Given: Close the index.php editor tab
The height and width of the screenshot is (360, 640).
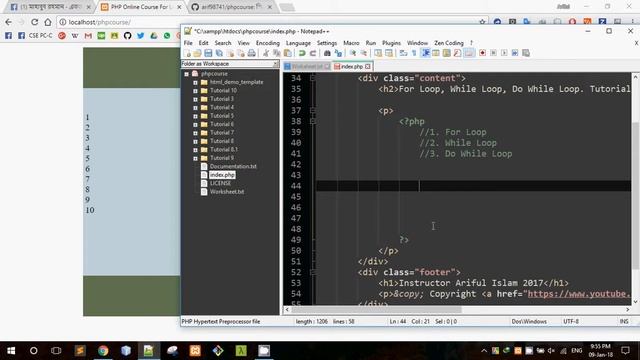Looking at the screenshot, I should [x=368, y=66].
